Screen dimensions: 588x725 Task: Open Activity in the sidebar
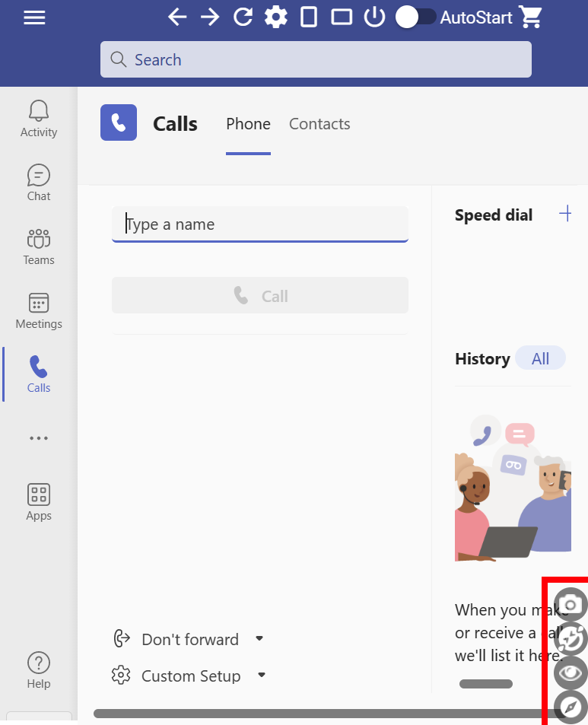(x=39, y=119)
